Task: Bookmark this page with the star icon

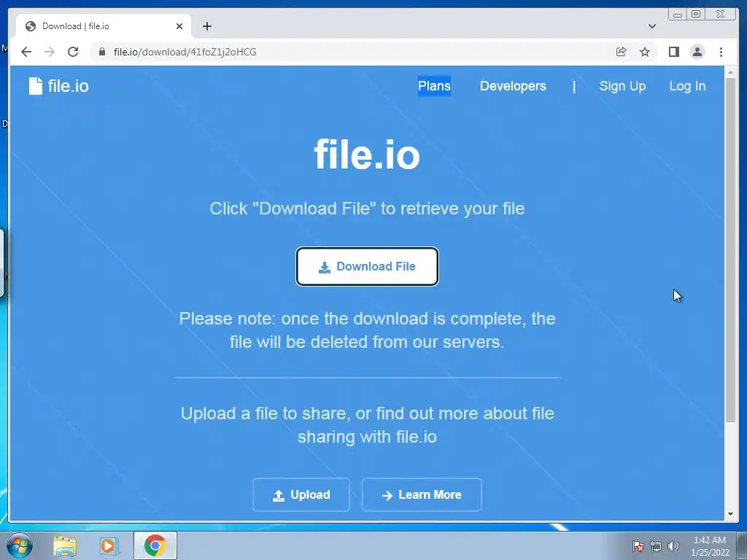Action: click(645, 52)
